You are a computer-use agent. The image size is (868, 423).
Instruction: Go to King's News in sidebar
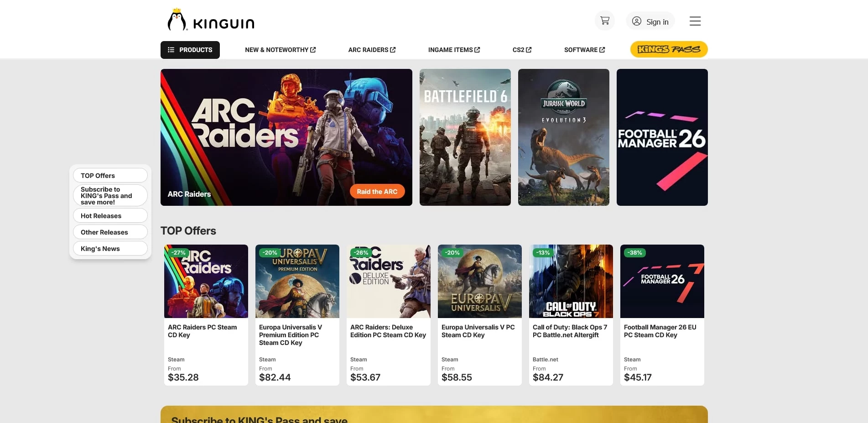[110, 249]
